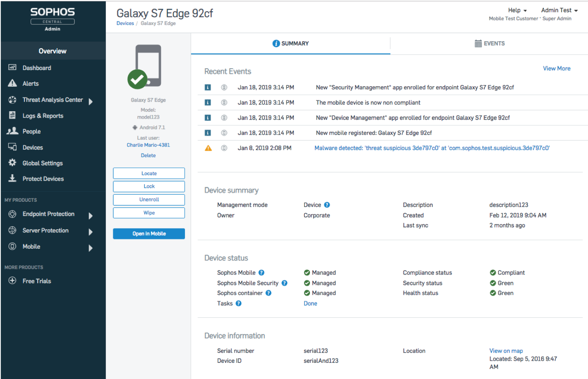Click the Global Settings gear icon
Screen dimensions: 588x379
point(12,163)
